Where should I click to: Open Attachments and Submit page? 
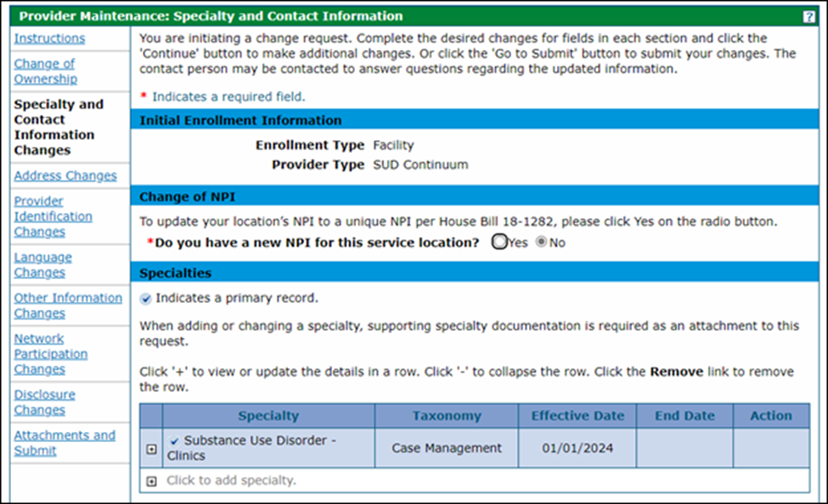[x=66, y=442]
